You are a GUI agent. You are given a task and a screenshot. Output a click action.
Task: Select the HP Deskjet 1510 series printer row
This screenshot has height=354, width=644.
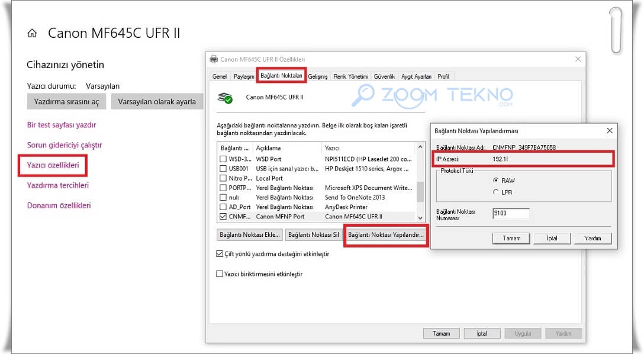pyautogui.click(x=366, y=168)
